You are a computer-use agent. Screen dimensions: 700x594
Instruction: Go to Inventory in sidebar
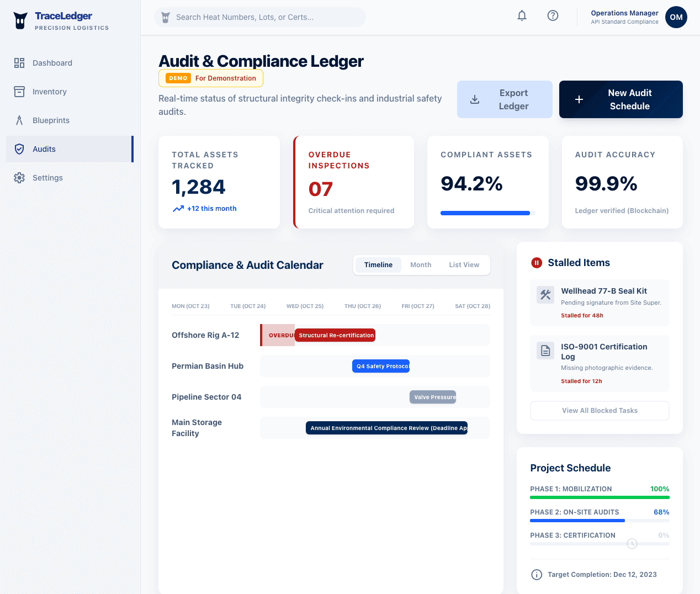pos(70,92)
